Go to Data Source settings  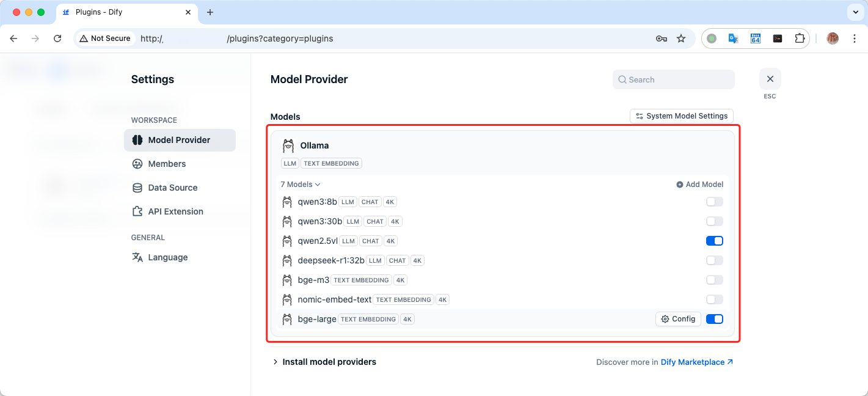point(172,188)
